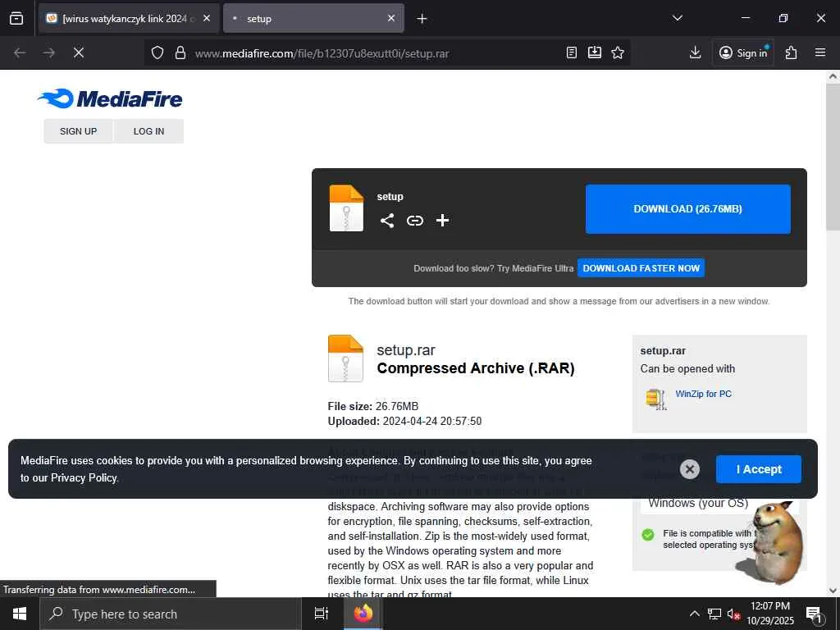Viewport: 840px width, 630px height.
Task: Click scrollbar up arrow
Action: (833, 76)
